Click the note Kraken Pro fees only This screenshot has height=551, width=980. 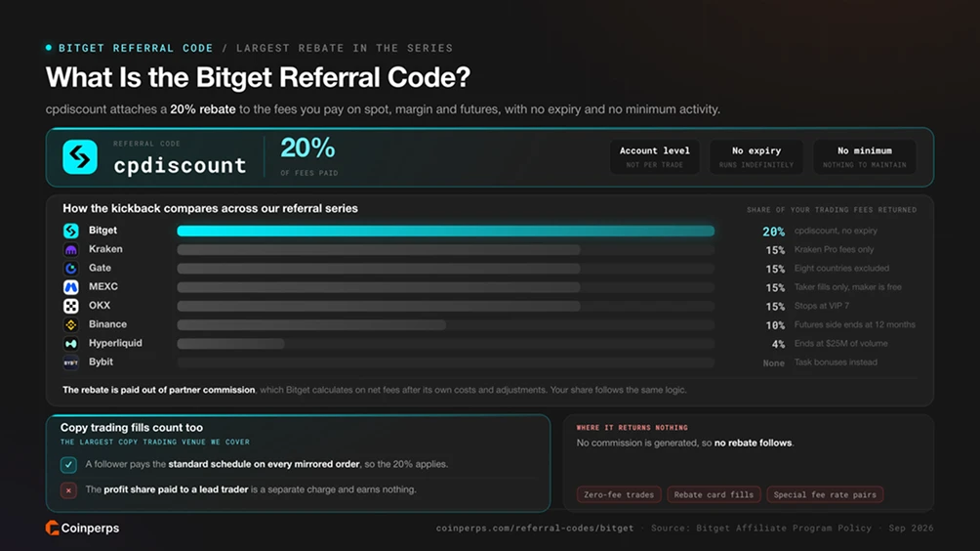coord(834,249)
